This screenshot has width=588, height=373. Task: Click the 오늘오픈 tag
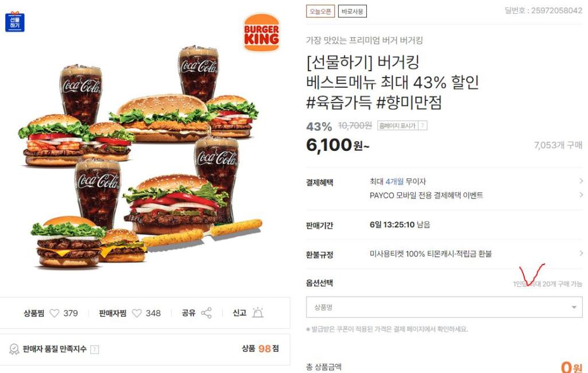click(x=320, y=11)
